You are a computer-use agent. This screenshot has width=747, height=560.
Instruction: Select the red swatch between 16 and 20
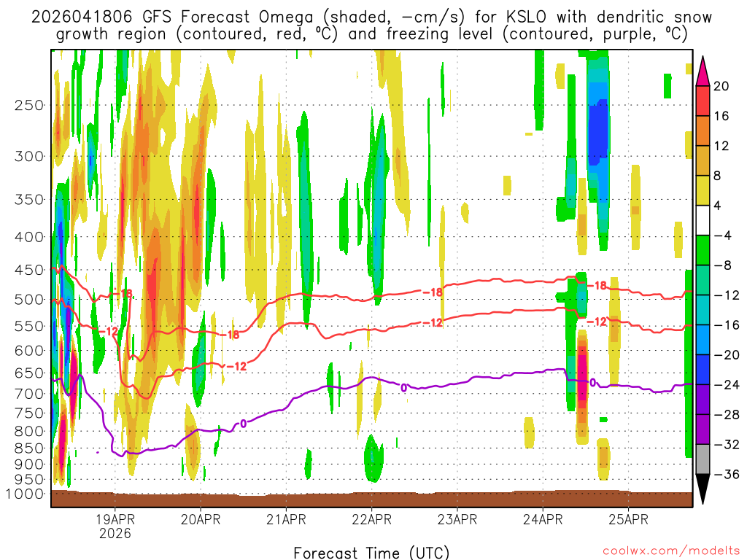pos(704,101)
